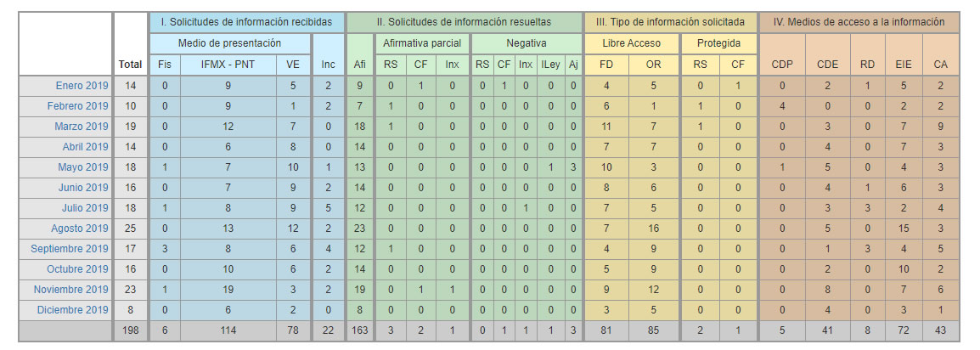This screenshot has width=980, height=350.
Task: Click the EIE column header
Action: click(x=904, y=65)
